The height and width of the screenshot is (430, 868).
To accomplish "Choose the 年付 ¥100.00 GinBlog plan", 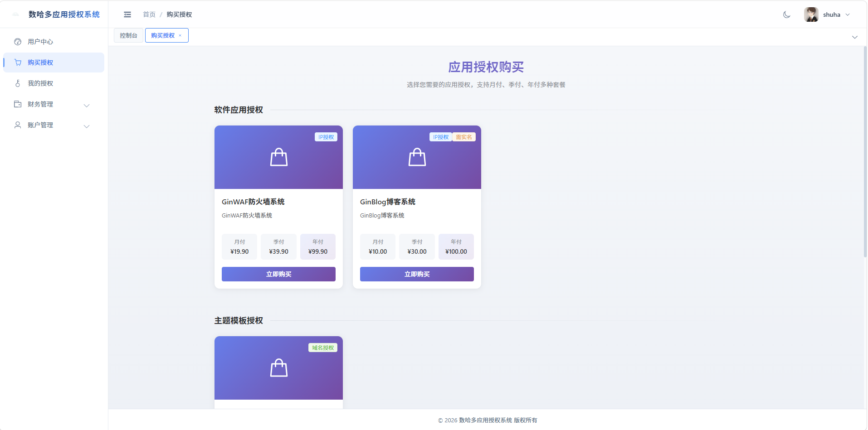I will [456, 246].
